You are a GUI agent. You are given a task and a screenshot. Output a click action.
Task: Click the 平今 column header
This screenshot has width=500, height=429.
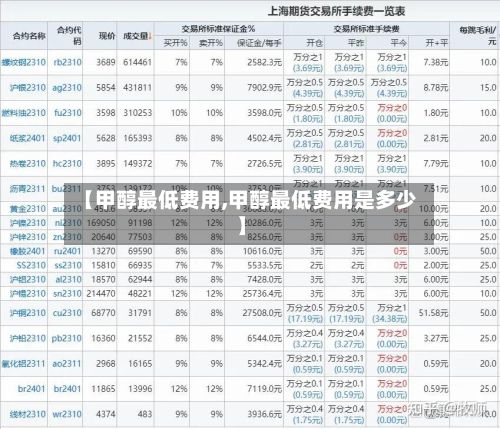coord(399,43)
